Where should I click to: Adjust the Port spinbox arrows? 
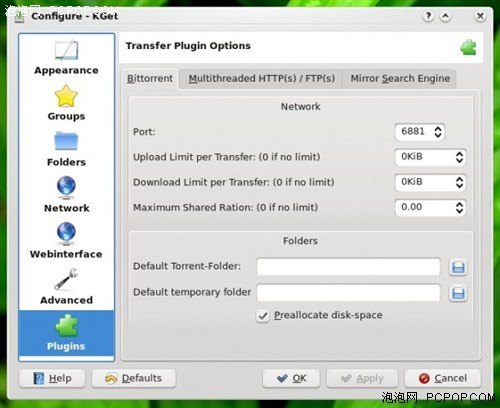(x=438, y=132)
